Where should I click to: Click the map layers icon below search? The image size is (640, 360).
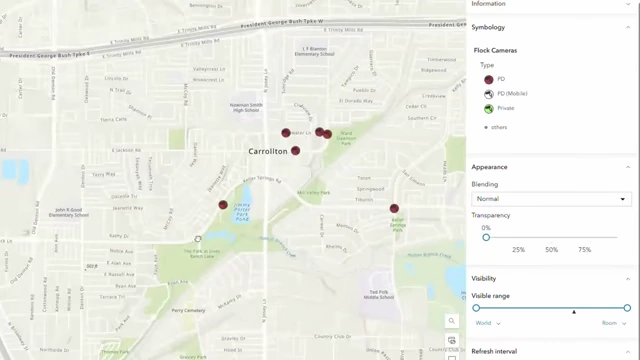pyautogui.click(x=451, y=340)
